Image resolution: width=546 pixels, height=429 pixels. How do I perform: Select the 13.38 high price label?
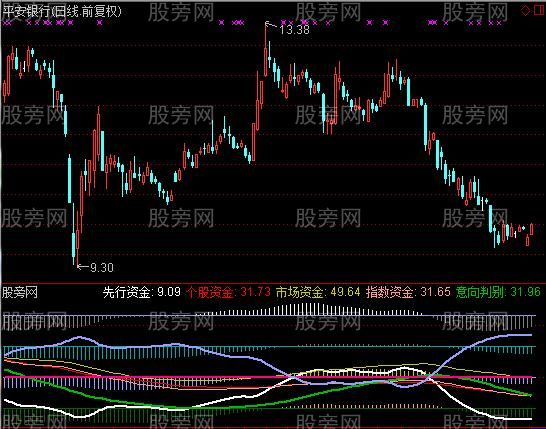[295, 30]
